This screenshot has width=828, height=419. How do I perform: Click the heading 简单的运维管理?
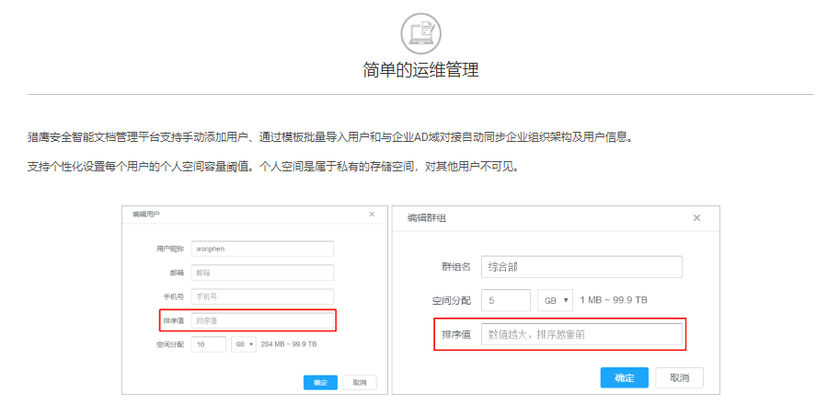pos(421,70)
